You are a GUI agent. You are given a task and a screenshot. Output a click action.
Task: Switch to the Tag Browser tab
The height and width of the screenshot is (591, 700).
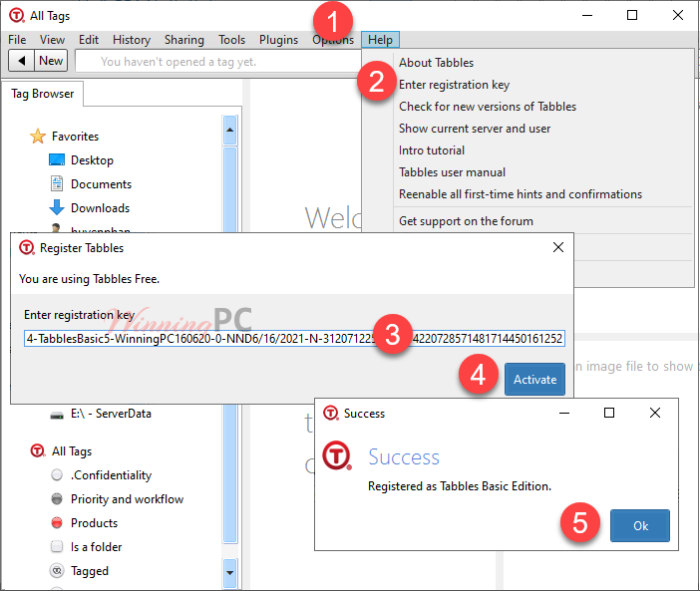pos(43,94)
